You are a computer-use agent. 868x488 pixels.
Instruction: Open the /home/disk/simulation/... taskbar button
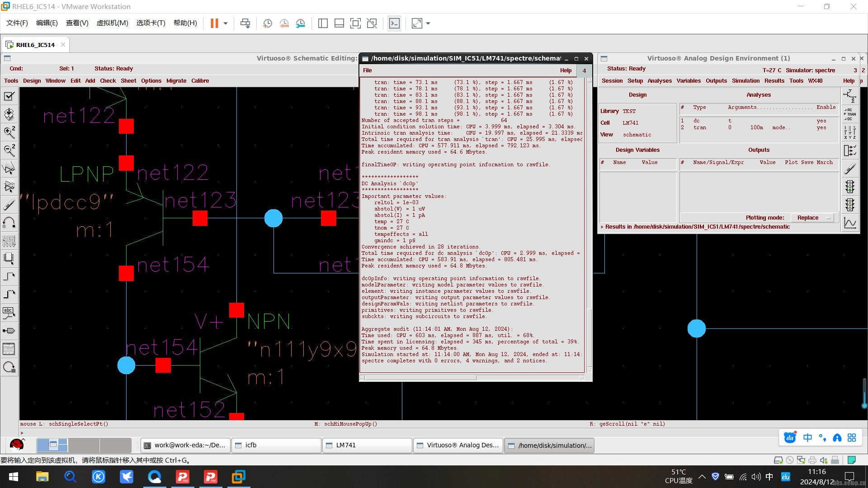(x=549, y=446)
